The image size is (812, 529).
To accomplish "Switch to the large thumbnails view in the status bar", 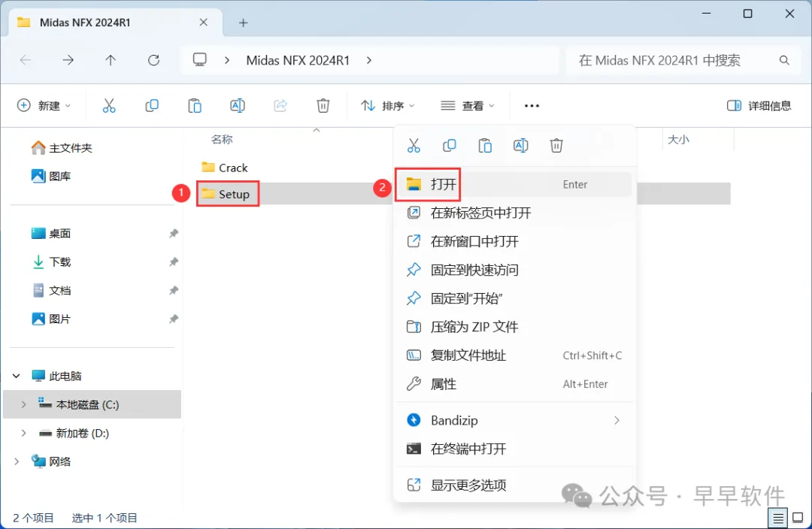I will click(798, 518).
